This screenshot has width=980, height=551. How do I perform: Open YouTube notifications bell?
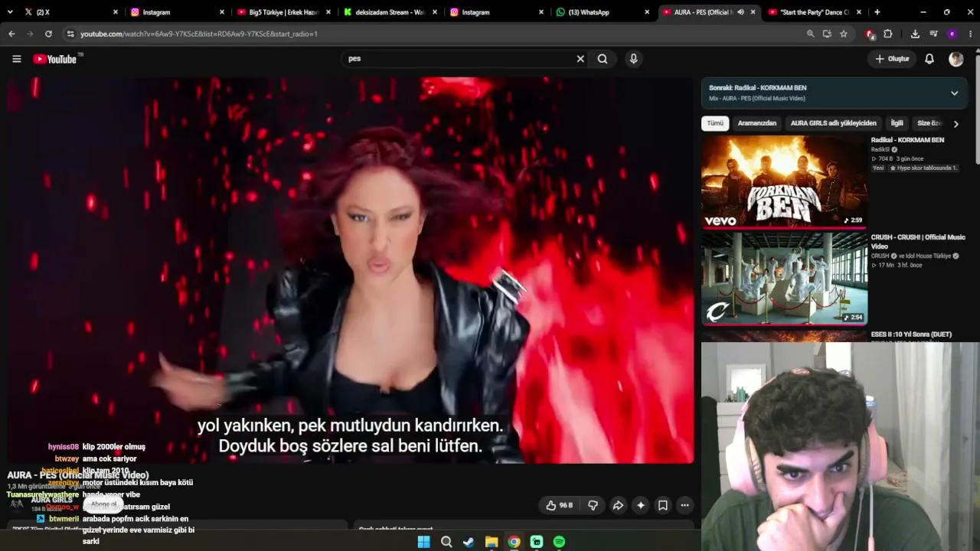tap(929, 59)
